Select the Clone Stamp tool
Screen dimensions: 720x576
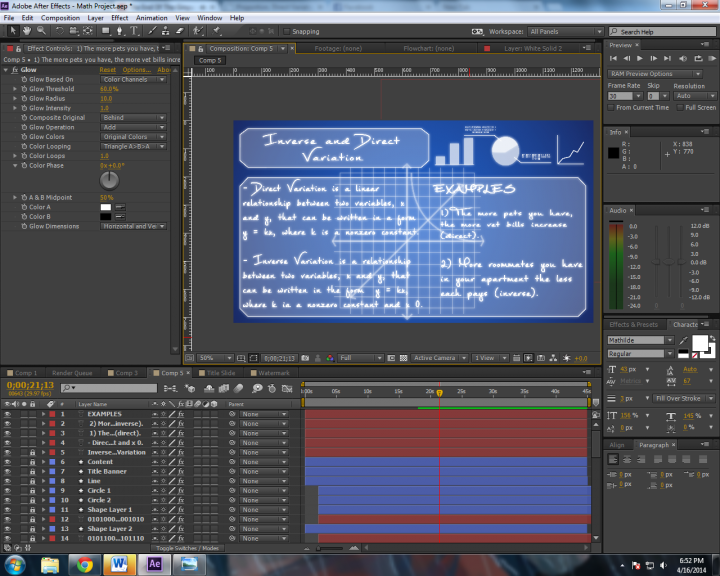point(165,31)
